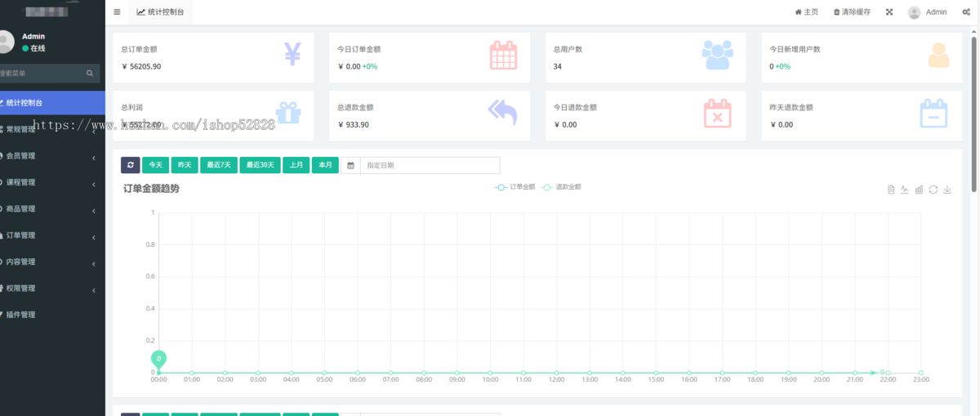The height and width of the screenshot is (416, 980).
Task: Filter chart by 今天
Action: [155, 165]
